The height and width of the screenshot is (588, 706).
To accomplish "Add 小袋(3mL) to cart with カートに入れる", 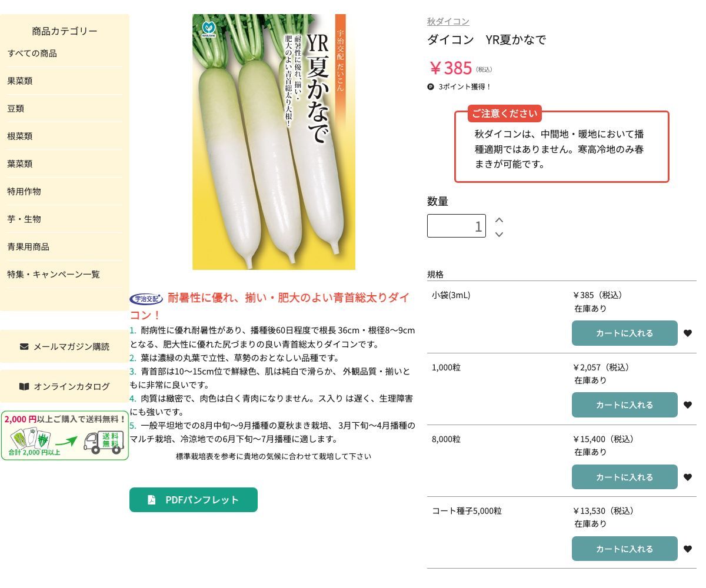I will [624, 333].
